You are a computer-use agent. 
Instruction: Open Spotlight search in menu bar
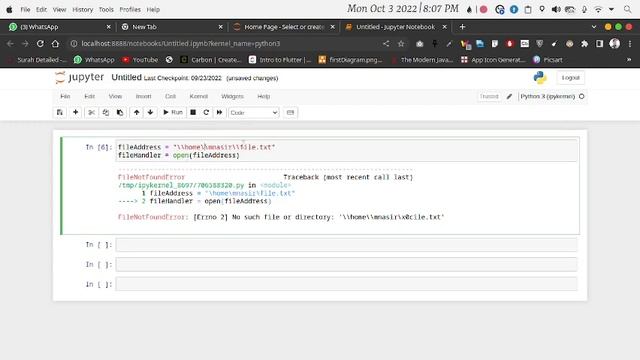(x=627, y=9)
